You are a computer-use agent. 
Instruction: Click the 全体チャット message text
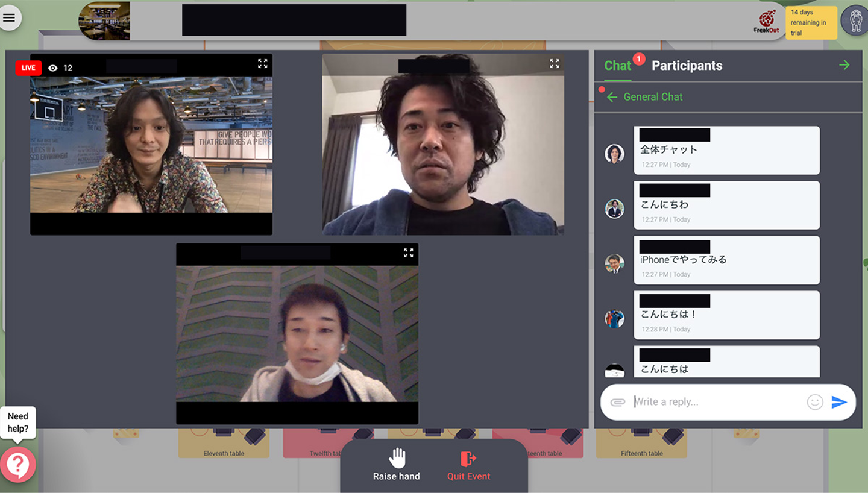(x=668, y=149)
